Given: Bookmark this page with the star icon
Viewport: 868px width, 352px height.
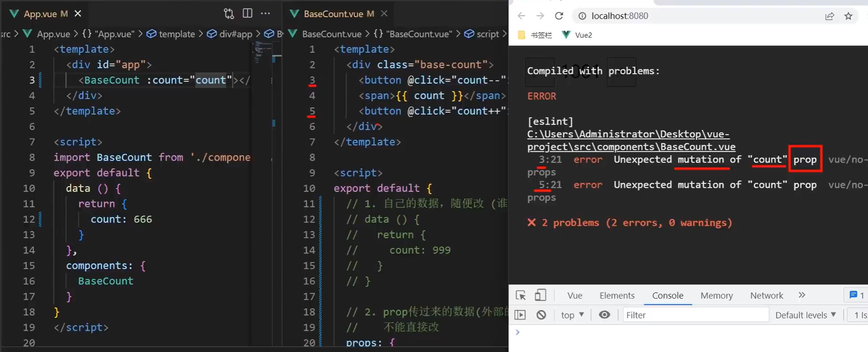Looking at the screenshot, I should [848, 16].
